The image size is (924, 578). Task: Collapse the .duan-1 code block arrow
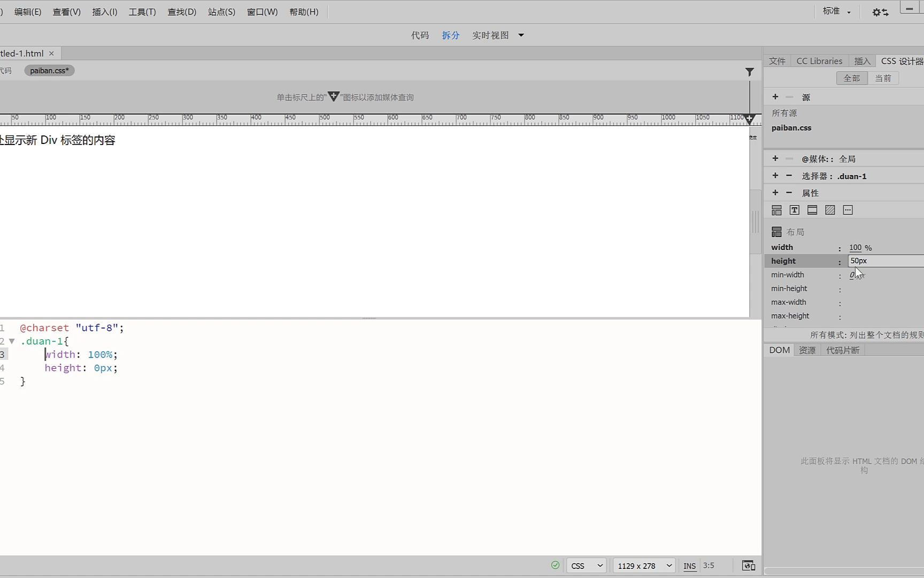11,341
